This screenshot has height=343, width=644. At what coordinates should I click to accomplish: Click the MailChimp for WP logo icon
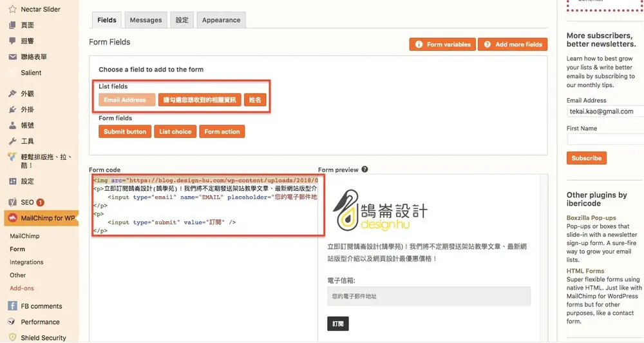click(12, 218)
